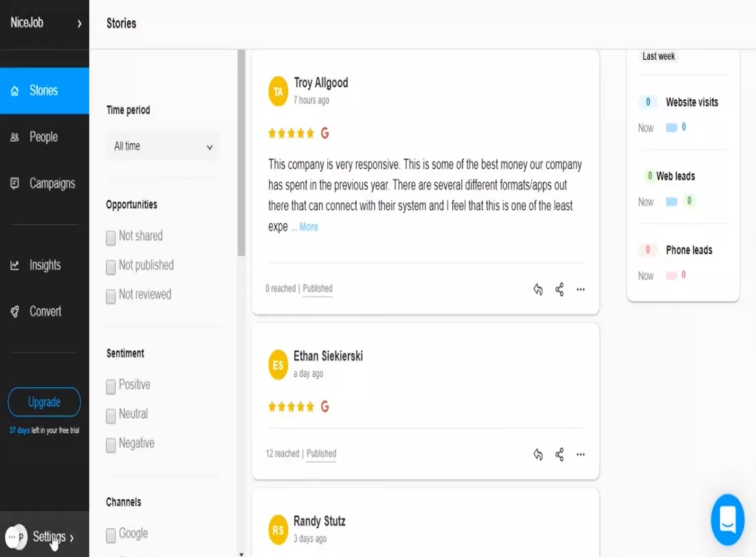Click Troy Allgood's TA avatar
756x557 pixels.
pyautogui.click(x=278, y=91)
